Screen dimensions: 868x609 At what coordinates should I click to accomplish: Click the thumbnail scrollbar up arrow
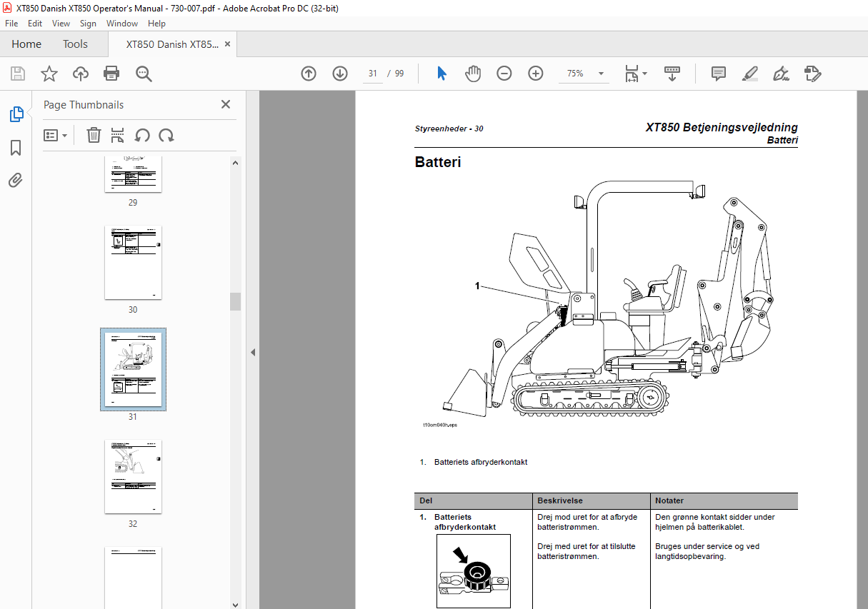[235, 162]
